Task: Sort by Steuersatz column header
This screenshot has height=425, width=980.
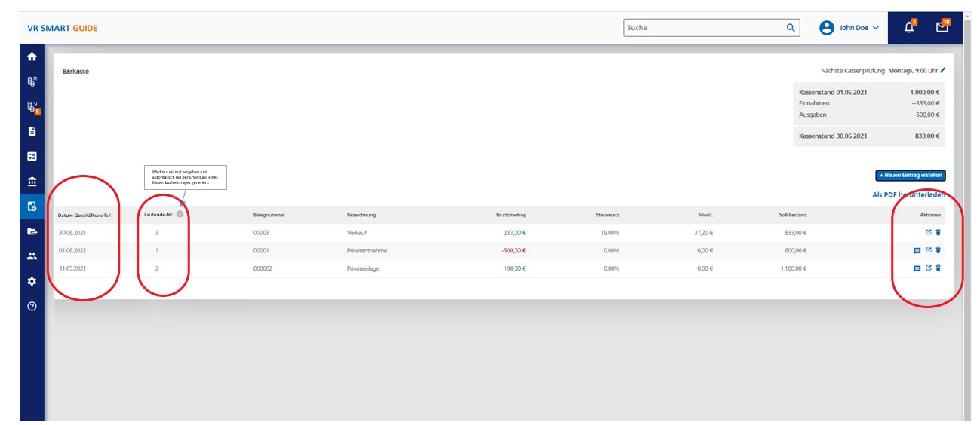Action: click(x=607, y=215)
